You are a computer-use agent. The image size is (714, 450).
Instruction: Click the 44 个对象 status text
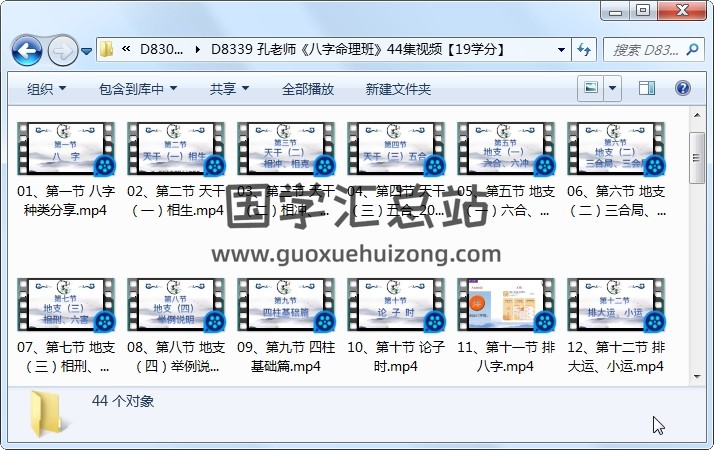click(123, 401)
